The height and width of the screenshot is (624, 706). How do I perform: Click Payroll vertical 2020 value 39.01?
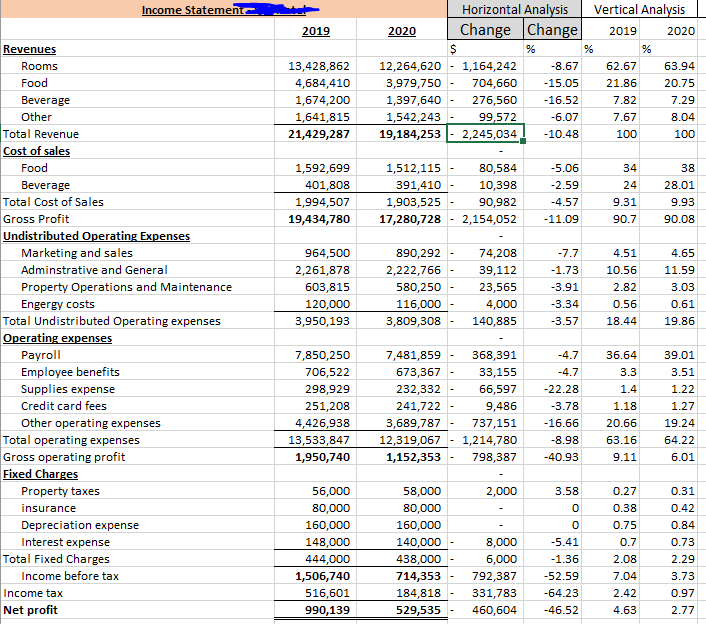tap(679, 355)
